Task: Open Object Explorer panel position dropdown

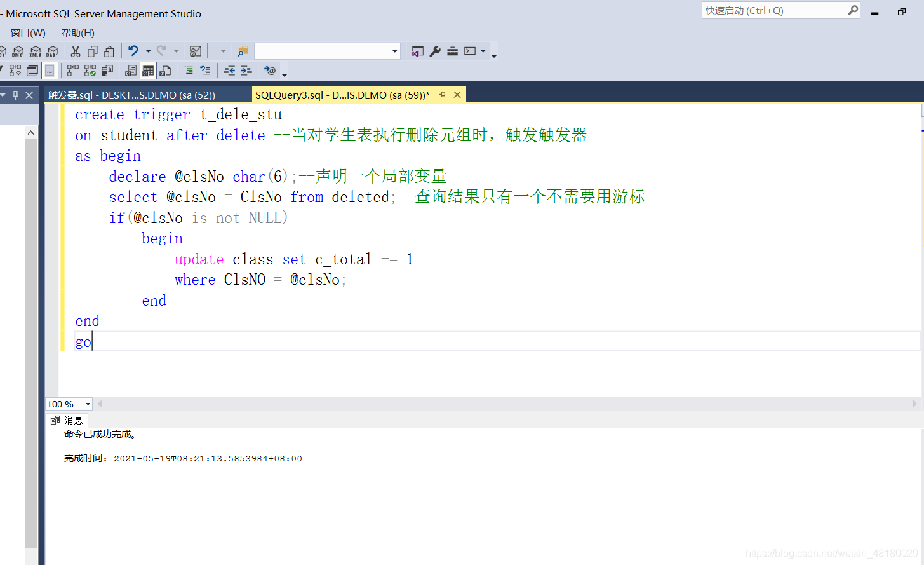Action: pyautogui.click(x=3, y=95)
